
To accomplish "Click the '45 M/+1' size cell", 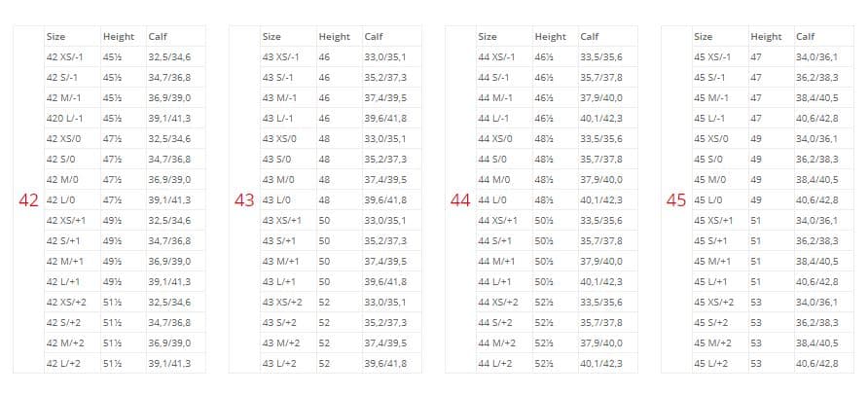I will pos(712,261).
